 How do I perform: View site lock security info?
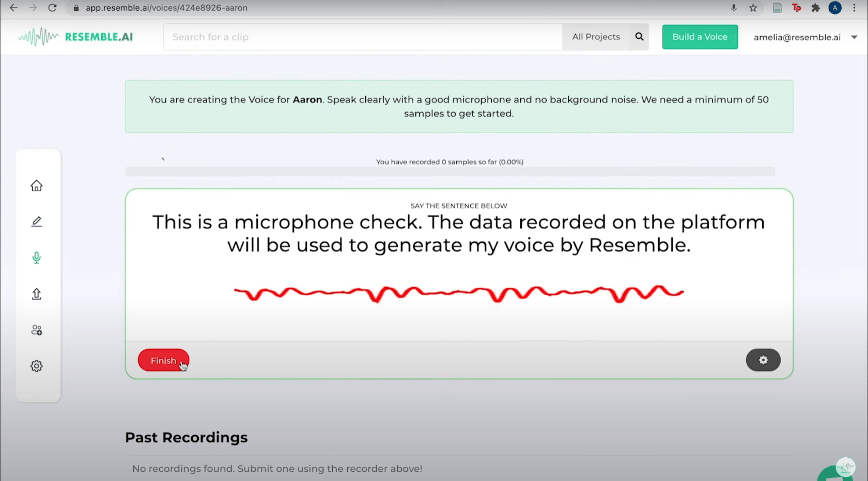(76, 8)
